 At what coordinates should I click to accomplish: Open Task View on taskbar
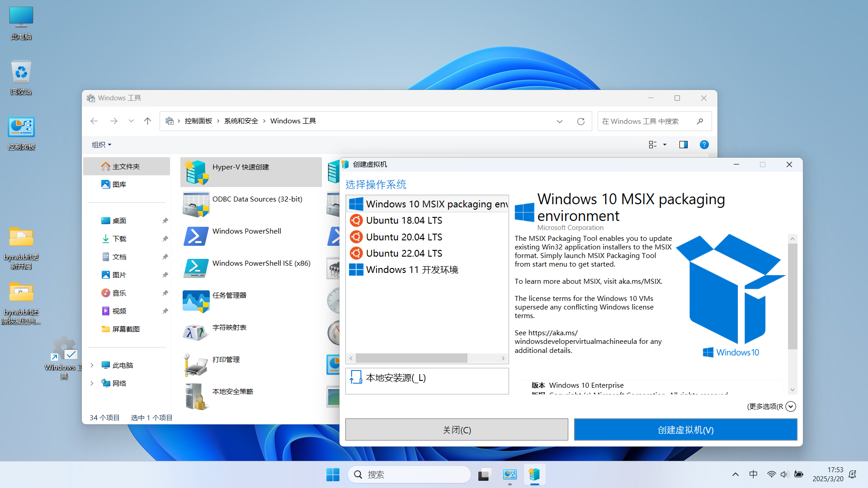tap(484, 474)
